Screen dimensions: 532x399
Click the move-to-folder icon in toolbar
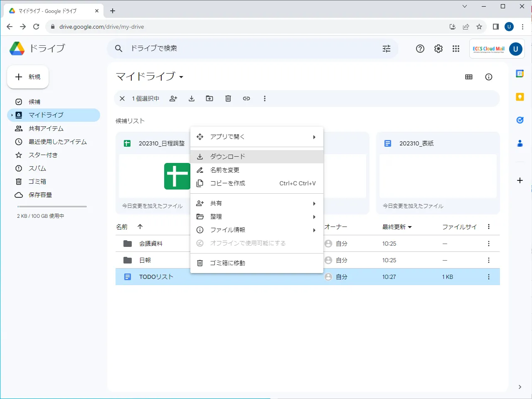(x=209, y=99)
